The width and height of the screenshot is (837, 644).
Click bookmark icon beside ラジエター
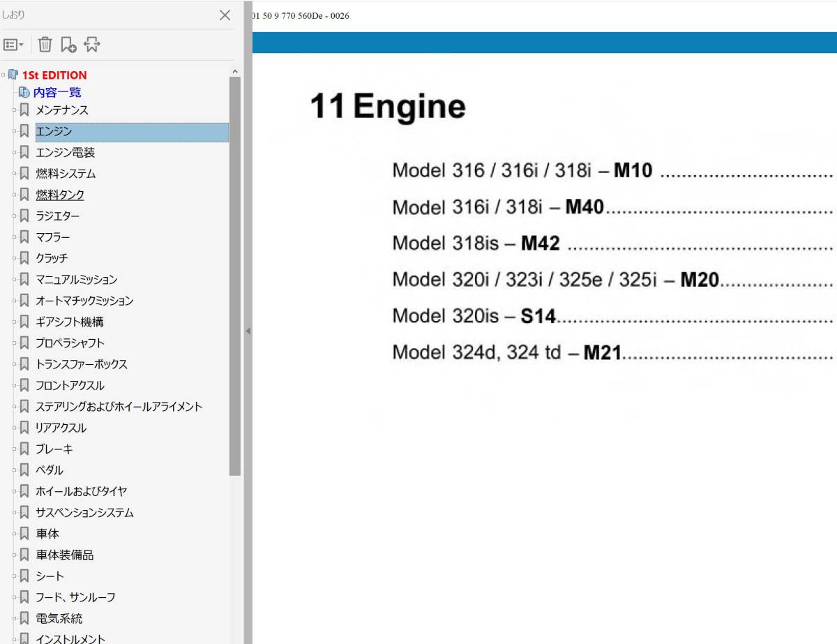point(24,216)
